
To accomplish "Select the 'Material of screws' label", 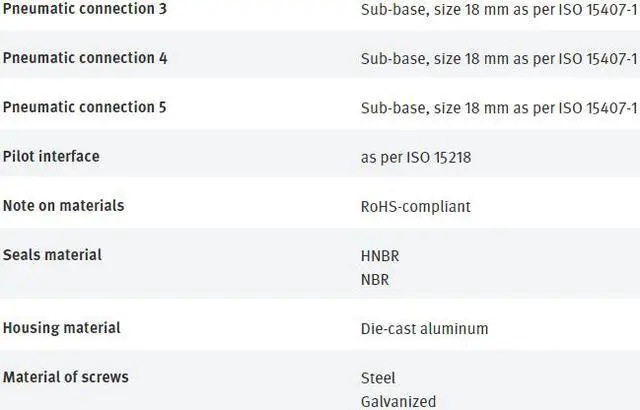I will (65, 377).
